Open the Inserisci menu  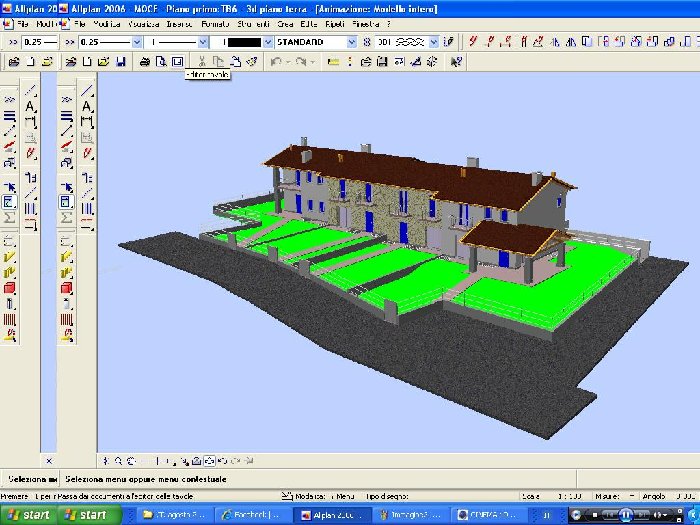[x=179, y=24]
